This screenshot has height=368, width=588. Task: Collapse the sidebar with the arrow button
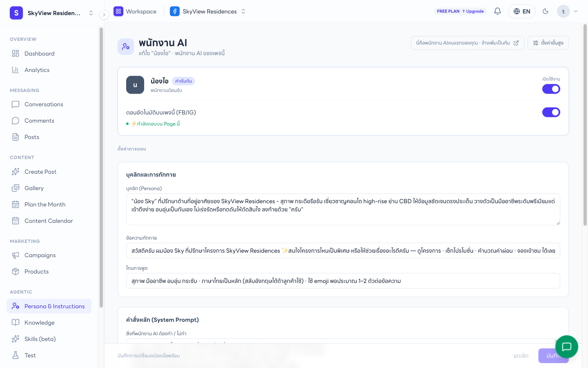pyautogui.click(x=104, y=15)
